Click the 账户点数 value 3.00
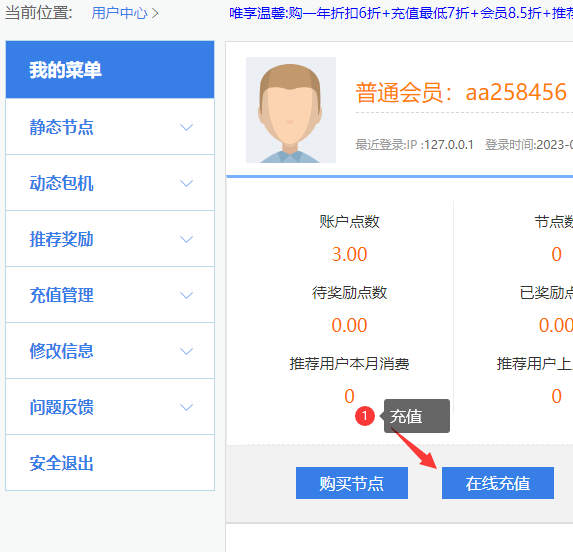Screen dimensions: 573x552 (349, 254)
